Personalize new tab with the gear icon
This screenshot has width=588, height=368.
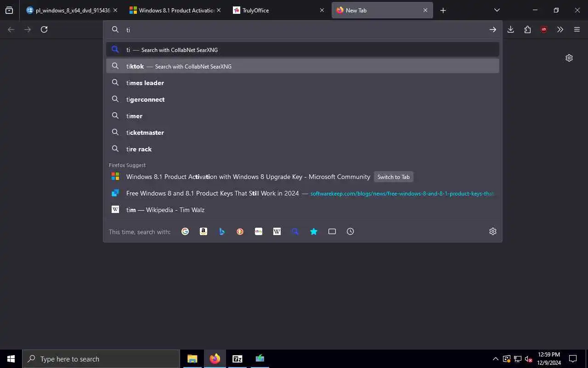click(569, 58)
